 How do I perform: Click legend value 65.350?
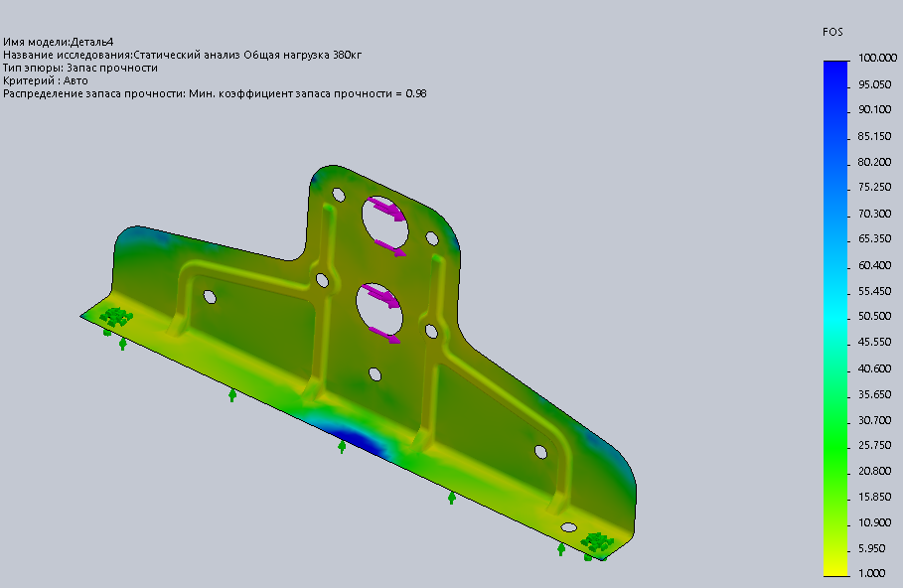point(875,238)
